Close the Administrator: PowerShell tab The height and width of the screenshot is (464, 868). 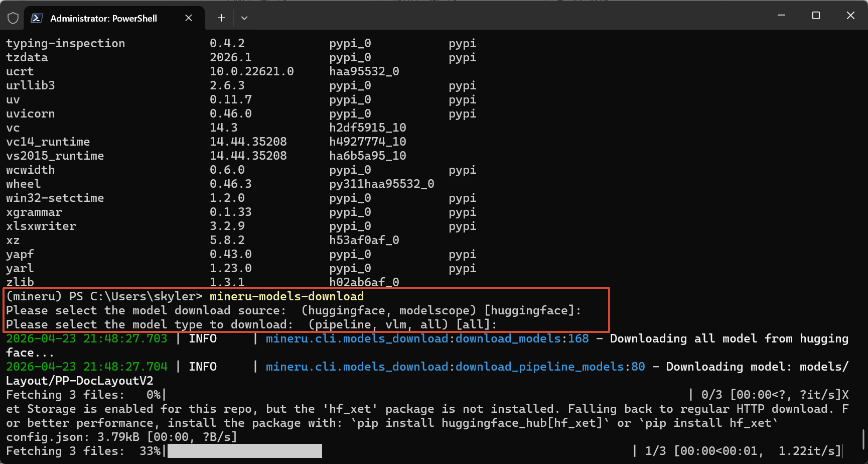click(189, 18)
